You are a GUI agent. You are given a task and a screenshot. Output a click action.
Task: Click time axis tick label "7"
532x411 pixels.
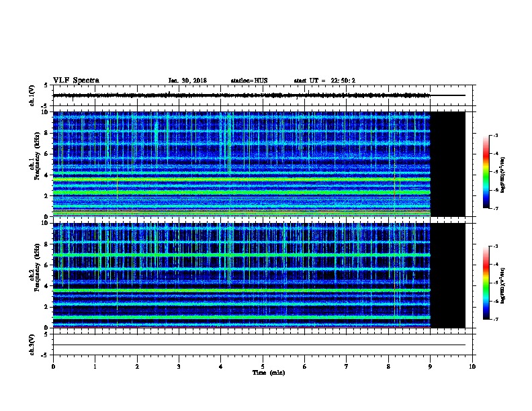pyautogui.click(x=347, y=367)
